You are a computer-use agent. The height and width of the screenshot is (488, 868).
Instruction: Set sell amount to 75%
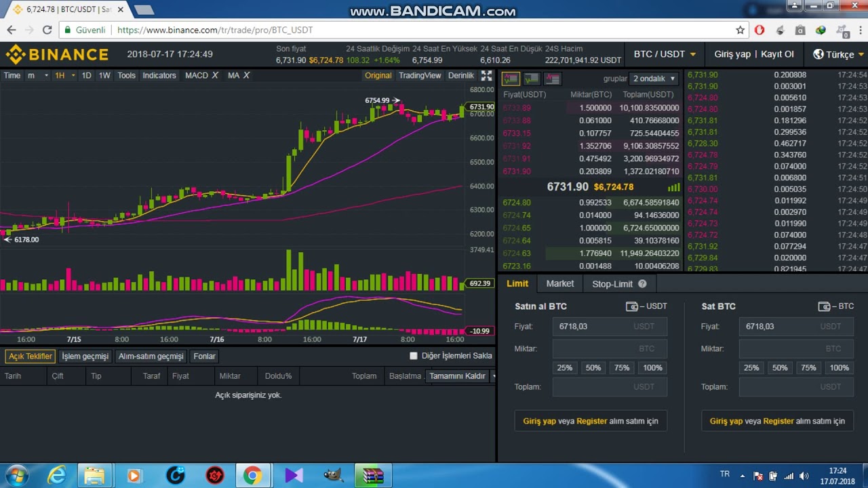pos(808,367)
